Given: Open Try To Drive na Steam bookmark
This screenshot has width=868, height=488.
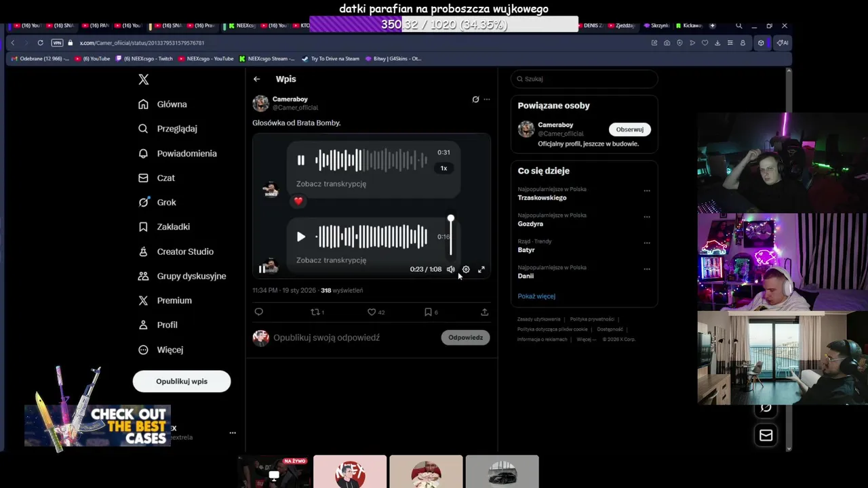Looking at the screenshot, I should coord(330,58).
